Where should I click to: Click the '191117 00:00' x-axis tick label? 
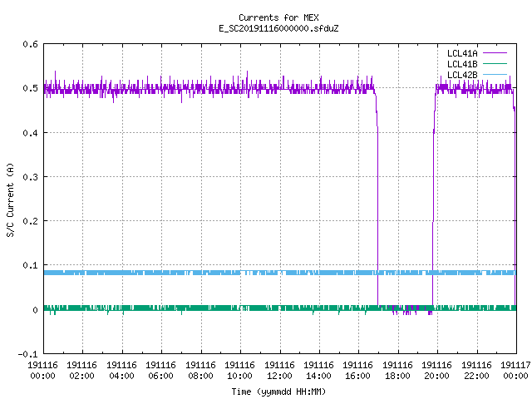[515, 371]
